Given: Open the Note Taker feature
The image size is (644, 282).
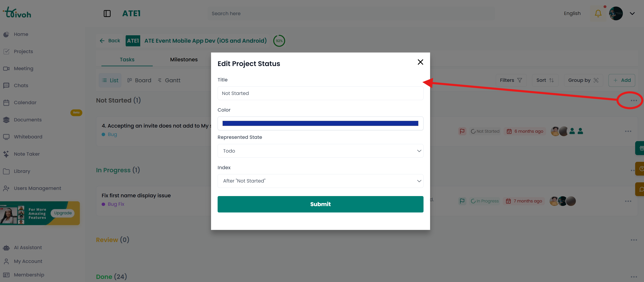Looking at the screenshot, I should tap(27, 154).
